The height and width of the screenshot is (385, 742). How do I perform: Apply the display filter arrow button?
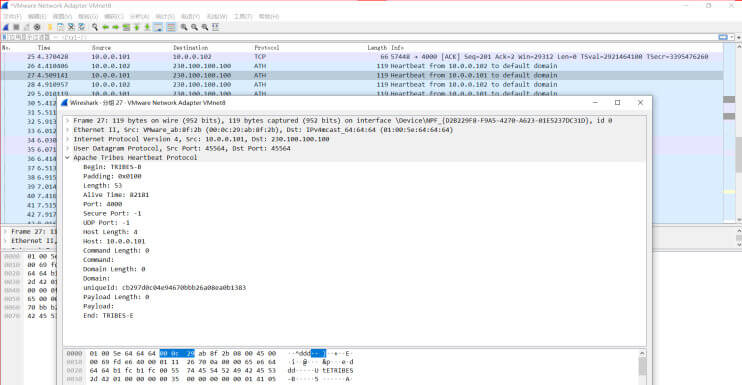(723, 37)
